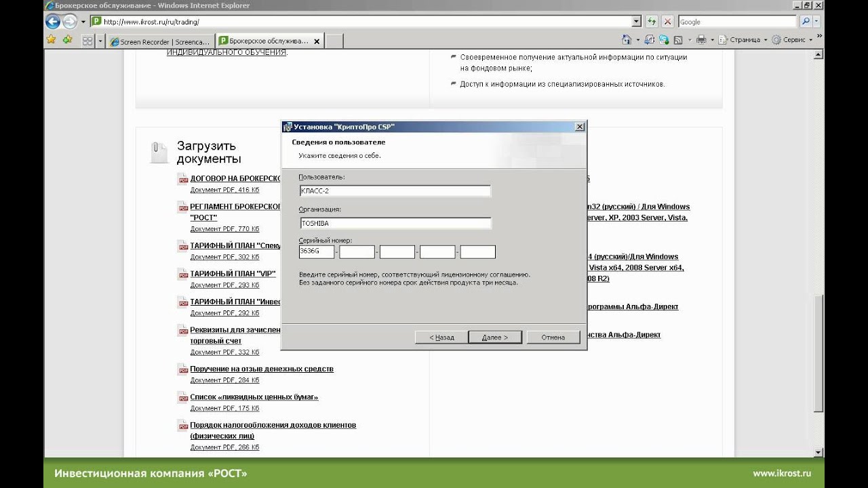Click the third serial number box
868x488 pixels.
click(397, 252)
